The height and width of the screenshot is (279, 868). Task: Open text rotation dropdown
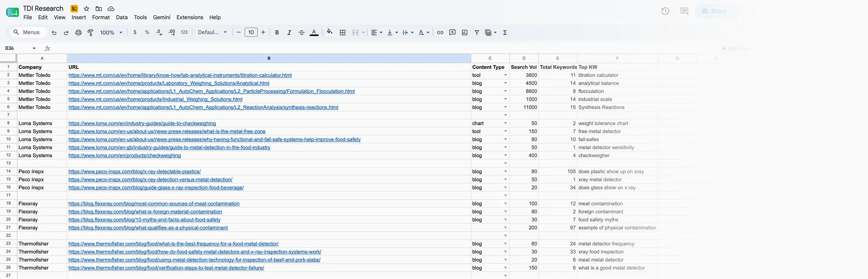pyautogui.click(x=424, y=32)
